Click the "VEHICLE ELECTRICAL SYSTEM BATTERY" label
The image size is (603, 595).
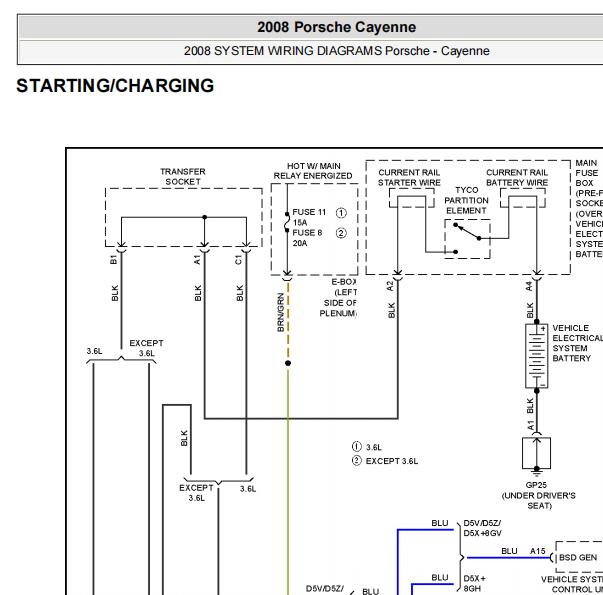[577, 343]
